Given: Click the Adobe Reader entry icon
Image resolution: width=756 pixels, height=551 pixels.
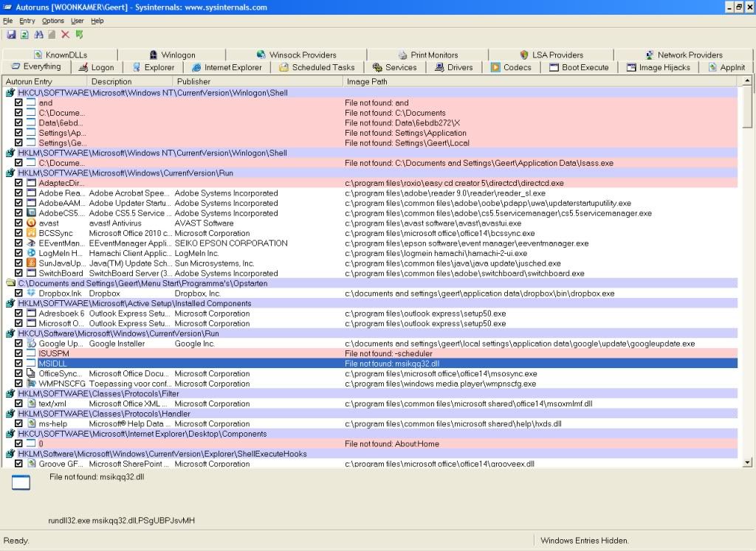Looking at the screenshot, I should (x=31, y=193).
